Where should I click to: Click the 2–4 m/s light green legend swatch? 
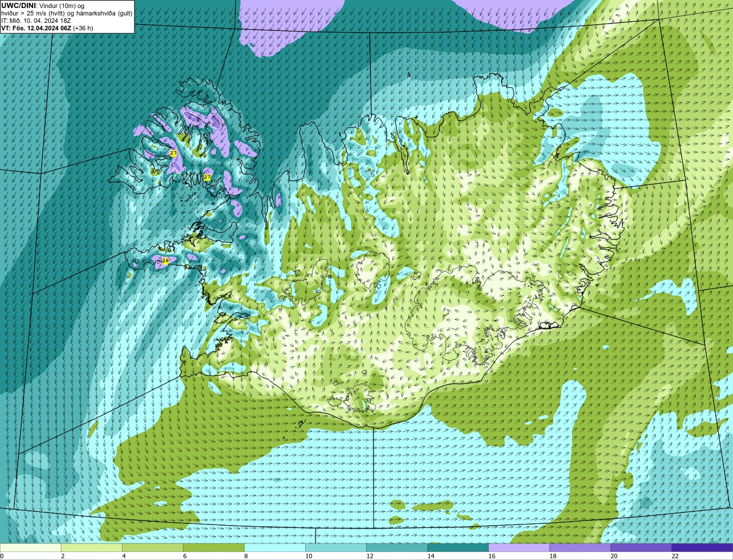92,547
